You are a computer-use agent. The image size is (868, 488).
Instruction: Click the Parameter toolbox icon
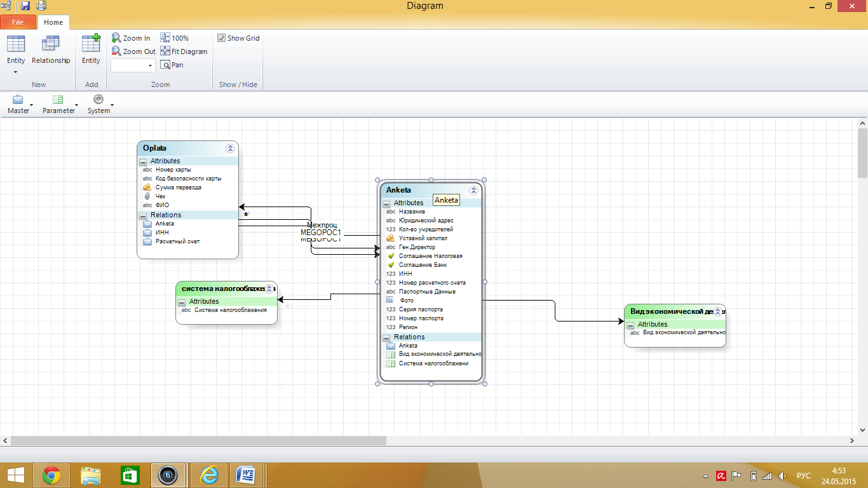click(58, 99)
